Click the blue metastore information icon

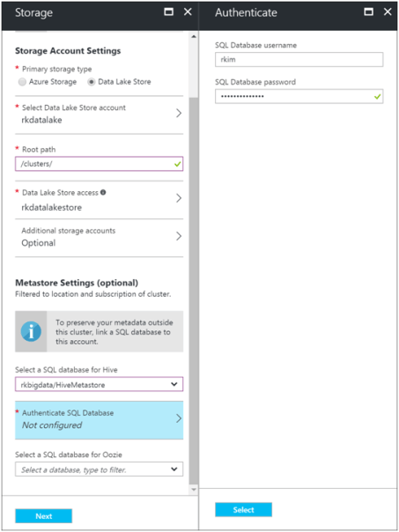[31, 331]
